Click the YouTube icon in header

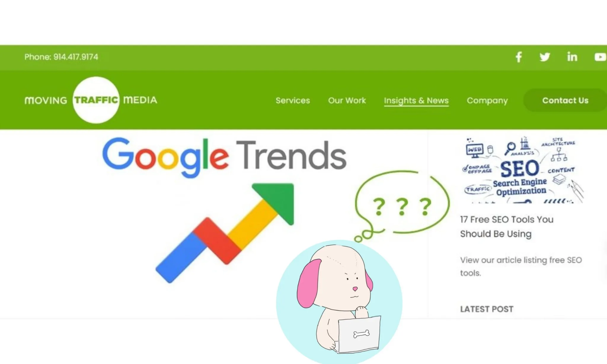600,57
